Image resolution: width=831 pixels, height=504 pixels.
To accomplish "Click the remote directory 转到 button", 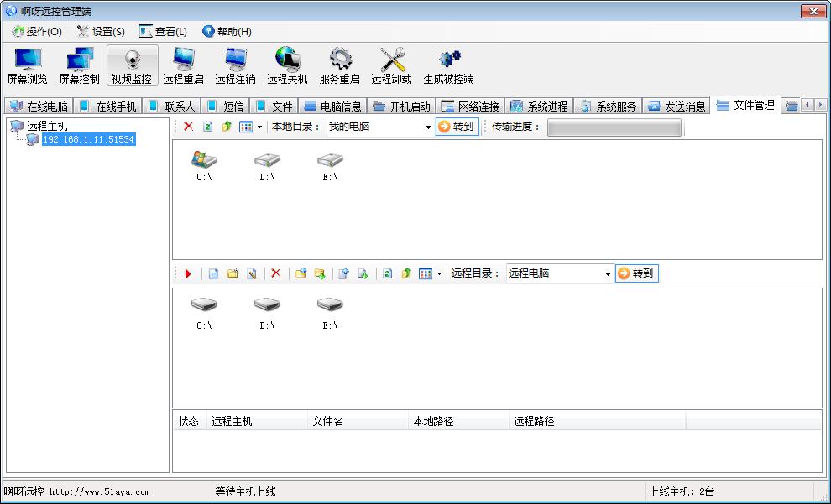I will [637, 273].
